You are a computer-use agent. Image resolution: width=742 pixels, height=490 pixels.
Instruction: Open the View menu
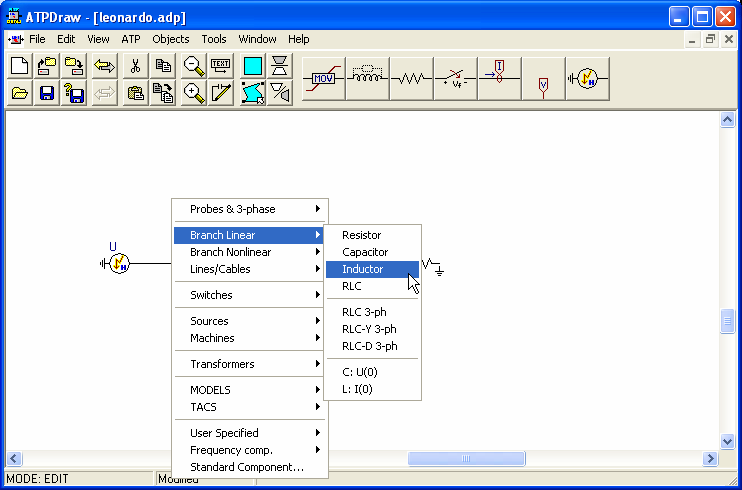click(x=98, y=39)
